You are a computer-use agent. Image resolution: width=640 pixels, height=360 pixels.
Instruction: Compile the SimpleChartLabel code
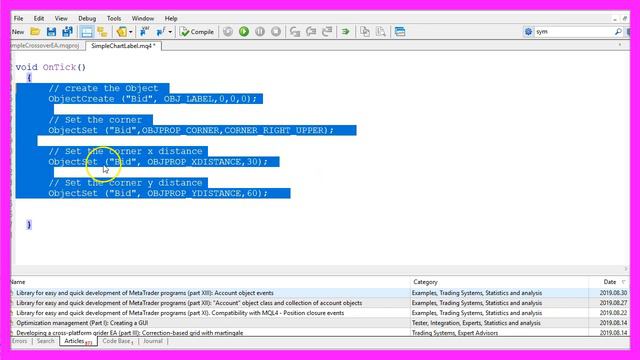(x=197, y=31)
